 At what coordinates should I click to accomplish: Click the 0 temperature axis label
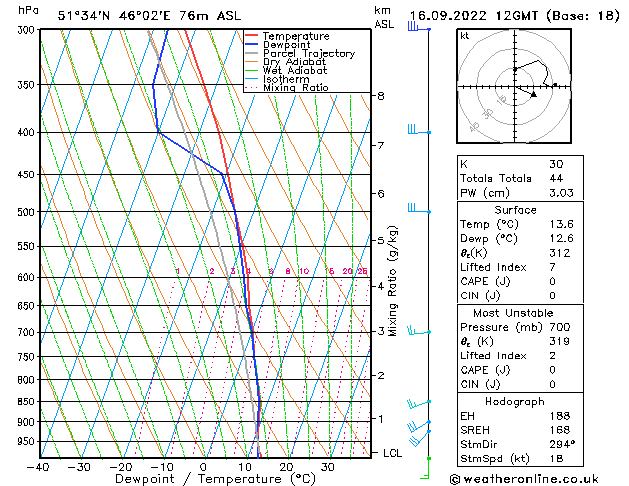click(203, 467)
